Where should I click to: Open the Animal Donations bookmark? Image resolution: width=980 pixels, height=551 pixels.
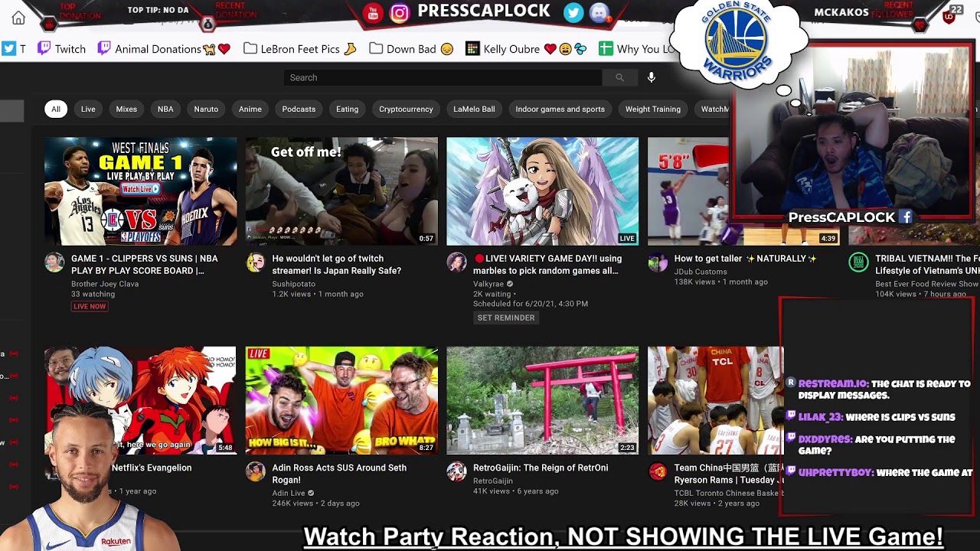tap(164, 49)
